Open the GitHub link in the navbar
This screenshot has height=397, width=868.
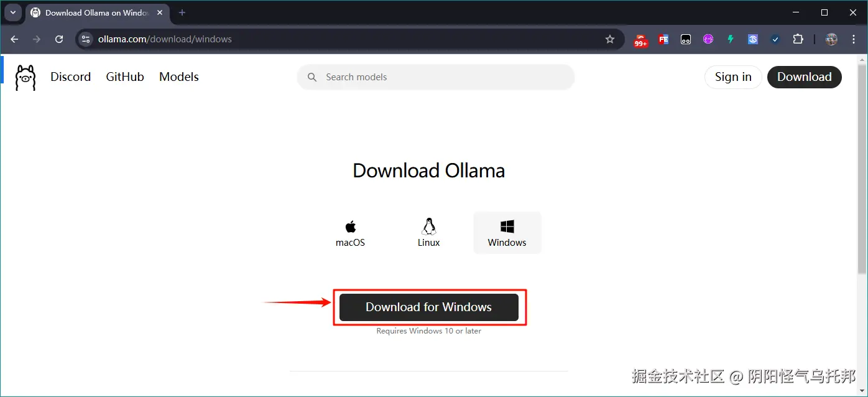click(124, 77)
